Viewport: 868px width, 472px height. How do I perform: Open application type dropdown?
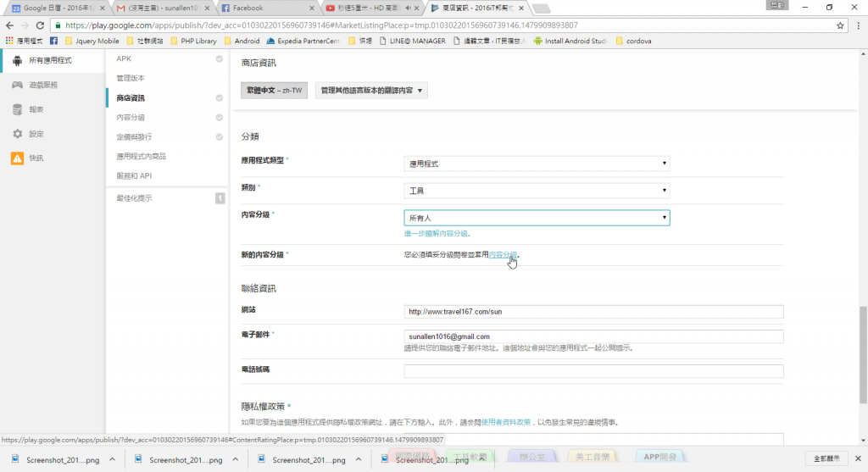point(537,164)
